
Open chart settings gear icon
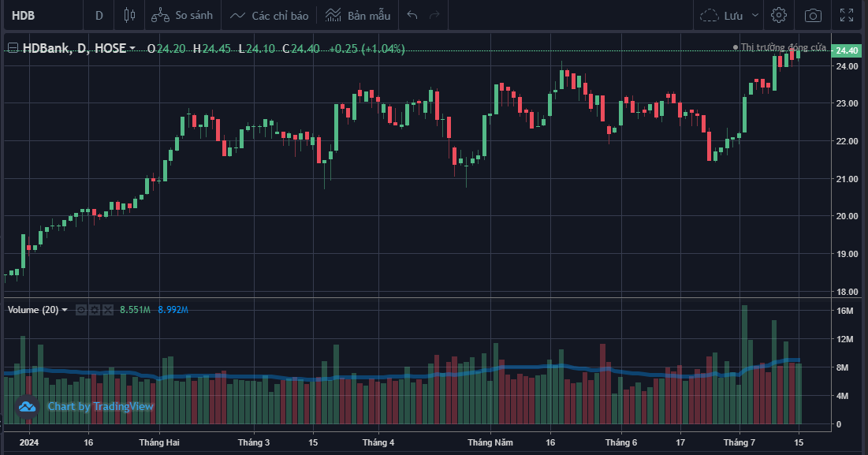click(x=779, y=15)
